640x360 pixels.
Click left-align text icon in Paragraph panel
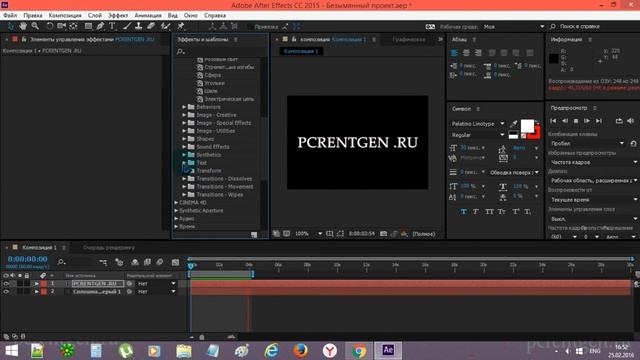pos(454,53)
